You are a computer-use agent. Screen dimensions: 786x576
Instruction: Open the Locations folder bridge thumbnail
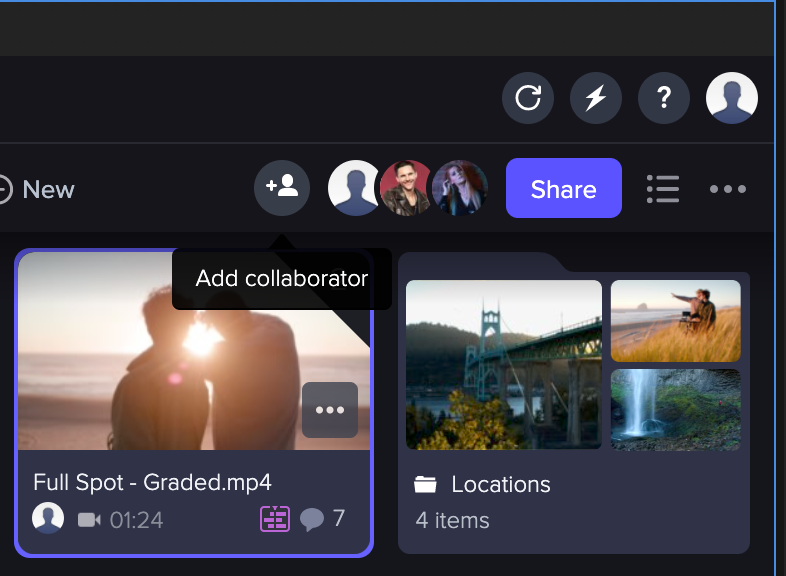point(504,364)
